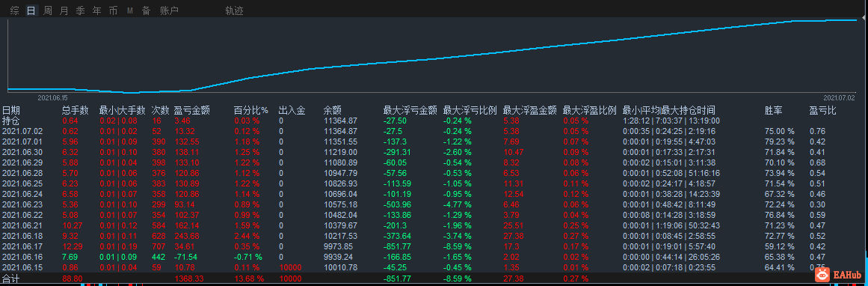
Task: Select the 2021.06.25 date row
Action: 434,183
